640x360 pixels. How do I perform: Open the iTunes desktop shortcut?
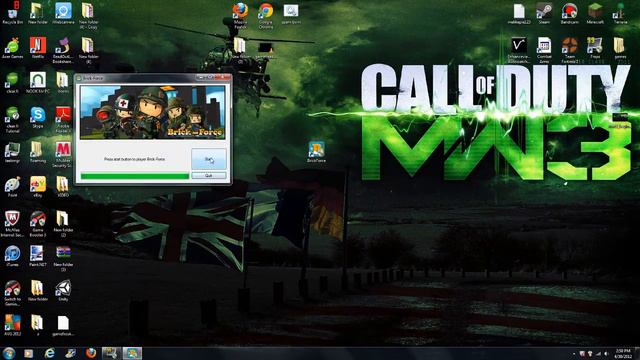(x=12, y=256)
